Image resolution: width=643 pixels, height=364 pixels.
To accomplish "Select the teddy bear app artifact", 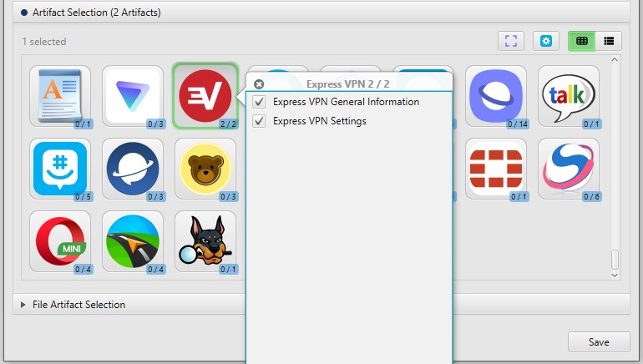I will point(205,168).
